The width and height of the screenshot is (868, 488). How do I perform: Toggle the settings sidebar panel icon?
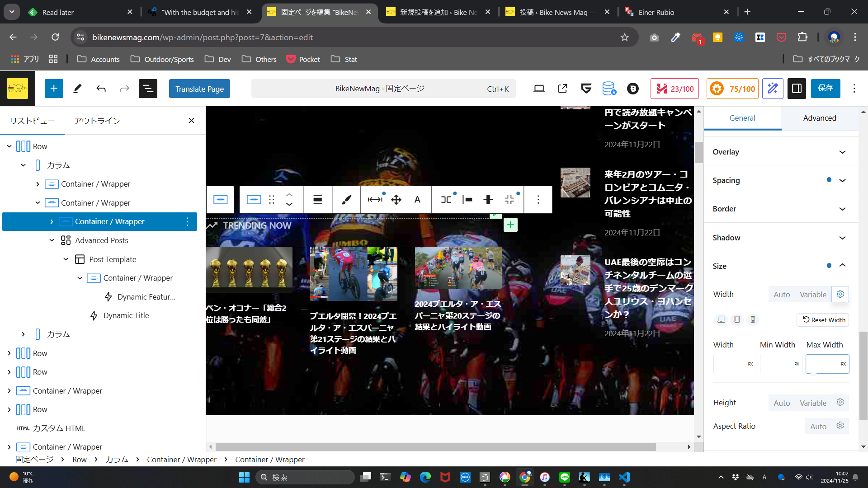click(x=797, y=89)
